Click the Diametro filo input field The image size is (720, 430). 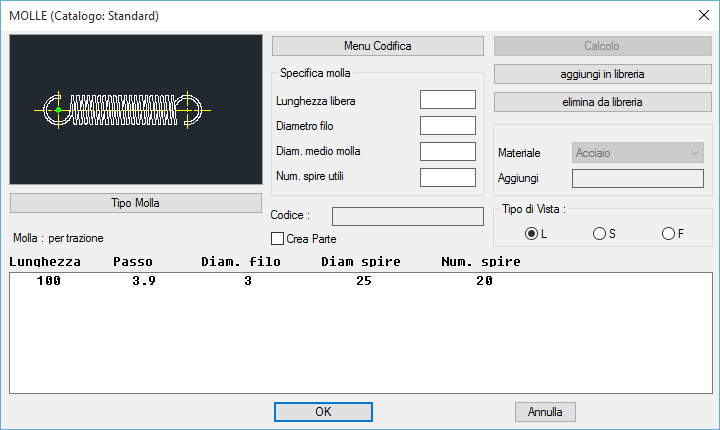(x=448, y=125)
